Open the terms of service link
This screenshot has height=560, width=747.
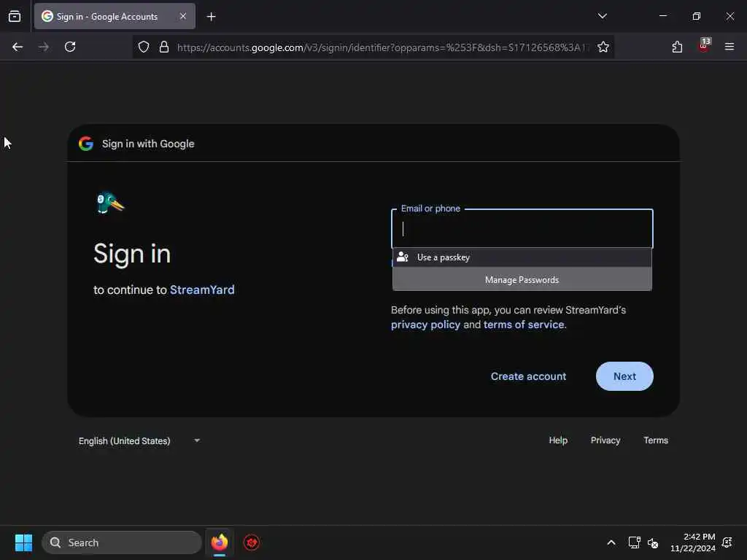click(x=524, y=324)
